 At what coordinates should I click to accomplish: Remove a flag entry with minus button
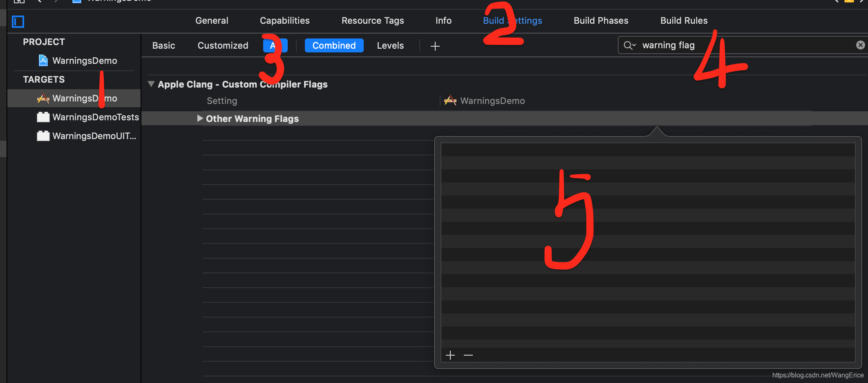(x=468, y=355)
